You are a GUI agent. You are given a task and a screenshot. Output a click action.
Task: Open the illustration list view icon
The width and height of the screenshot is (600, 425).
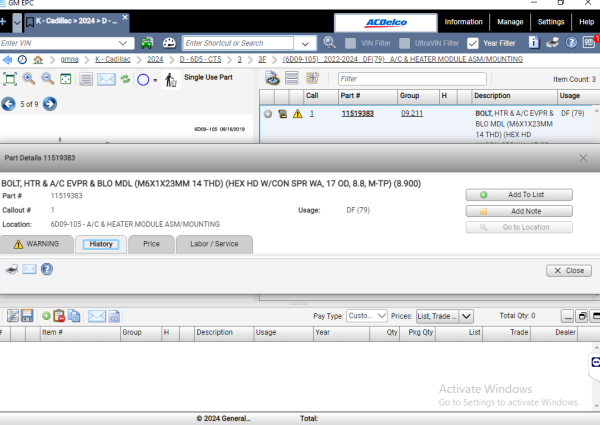pyautogui.click(x=86, y=79)
